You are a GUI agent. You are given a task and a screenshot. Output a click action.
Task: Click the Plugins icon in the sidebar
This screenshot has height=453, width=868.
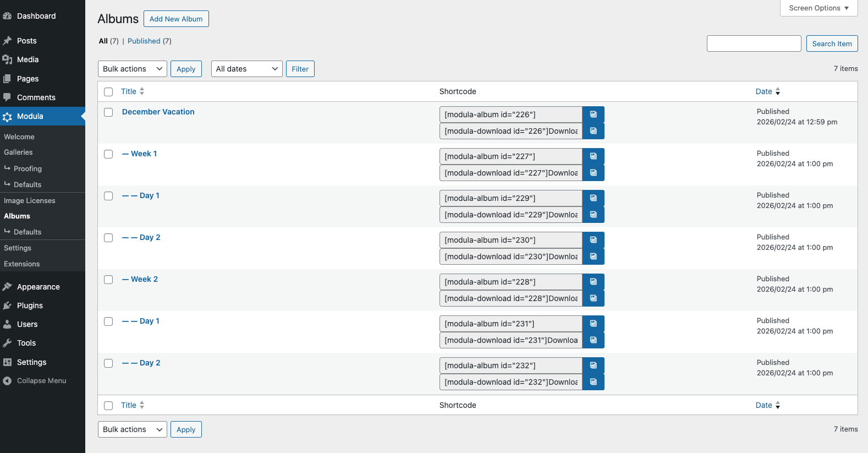[x=7, y=305]
